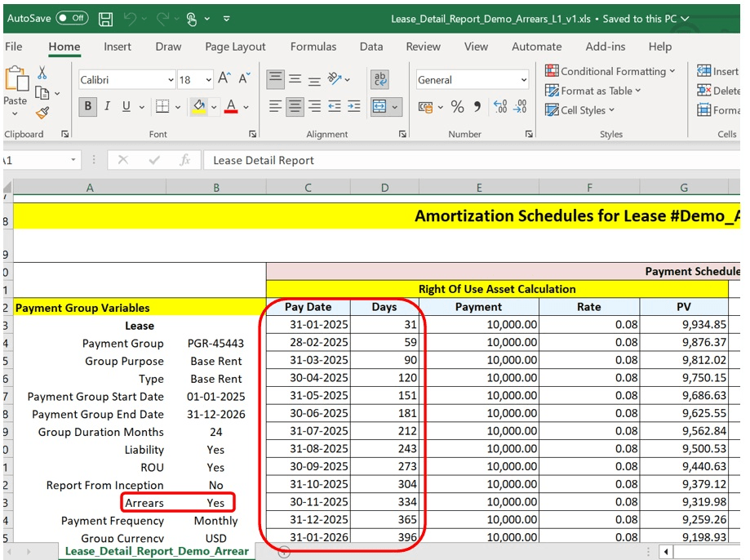Viewport: 750px width, 560px height.
Task: Click Increase Font Size icon
Action: 224,79
